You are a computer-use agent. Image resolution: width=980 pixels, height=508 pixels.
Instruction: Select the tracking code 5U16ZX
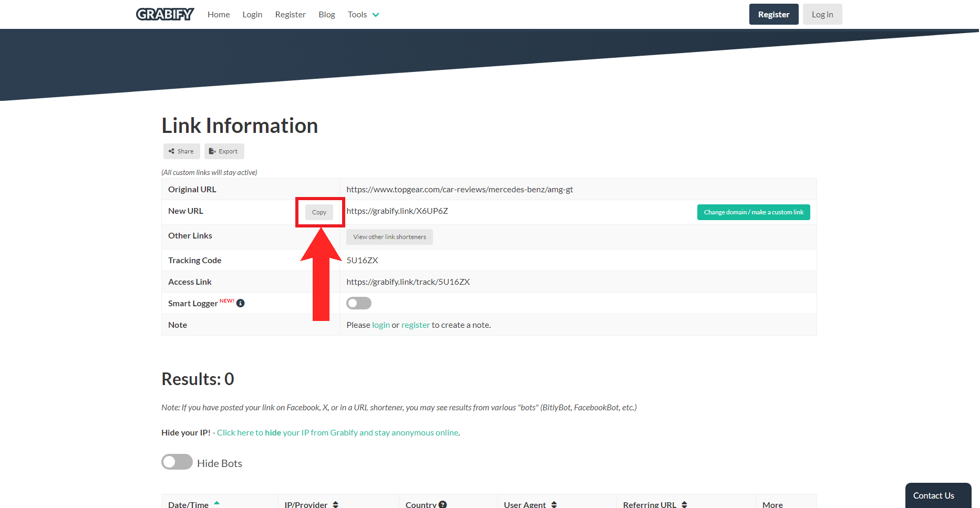click(x=362, y=261)
